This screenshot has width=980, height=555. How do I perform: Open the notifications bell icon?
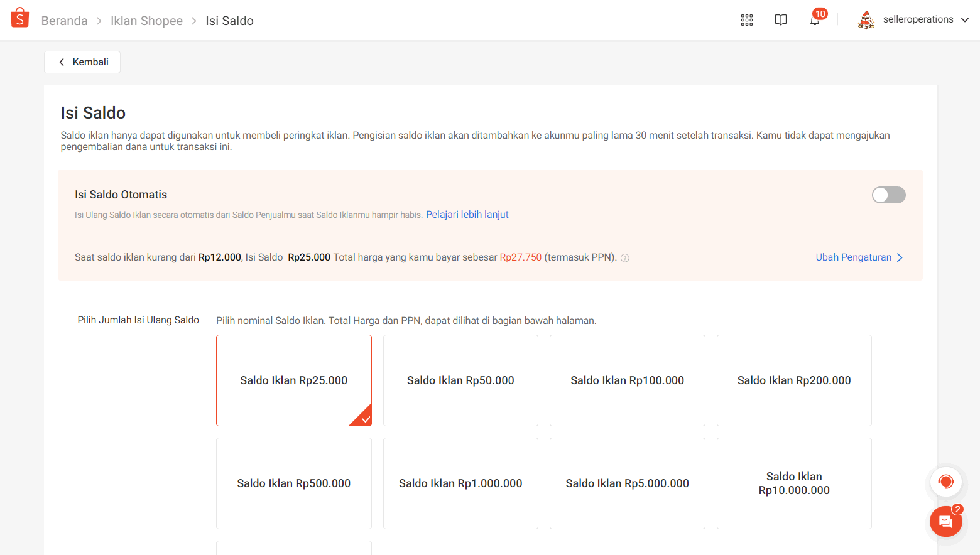(815, 20)
